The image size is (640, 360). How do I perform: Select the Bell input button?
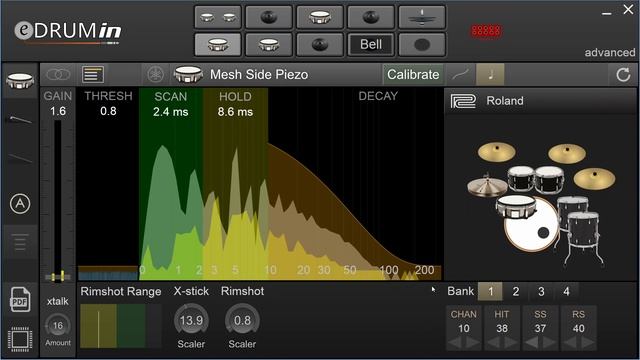coord(371,44)
